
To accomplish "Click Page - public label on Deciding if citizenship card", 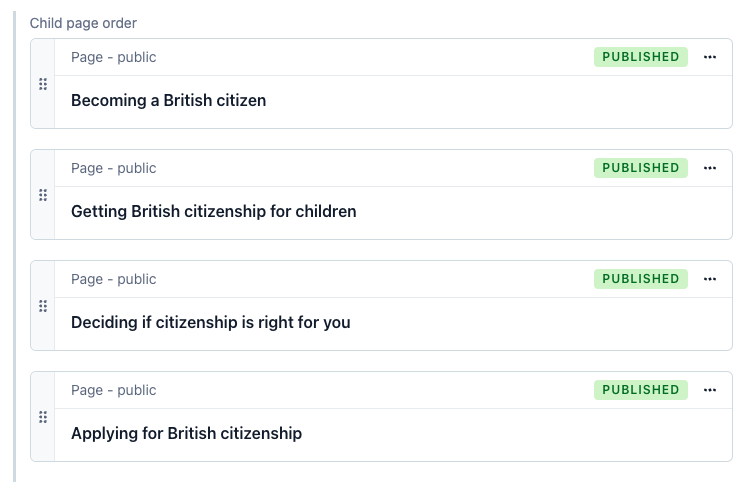I will [x=113, y=279].
